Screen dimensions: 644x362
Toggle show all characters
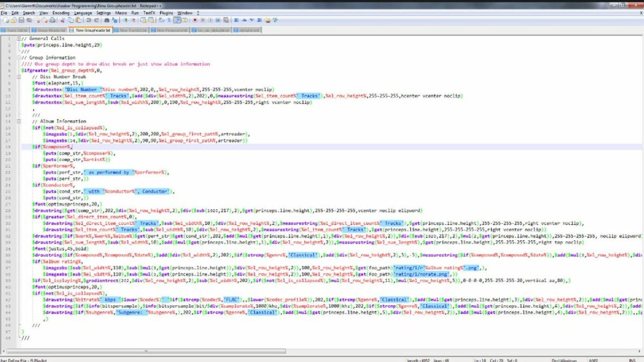click(x=169, y=21)
